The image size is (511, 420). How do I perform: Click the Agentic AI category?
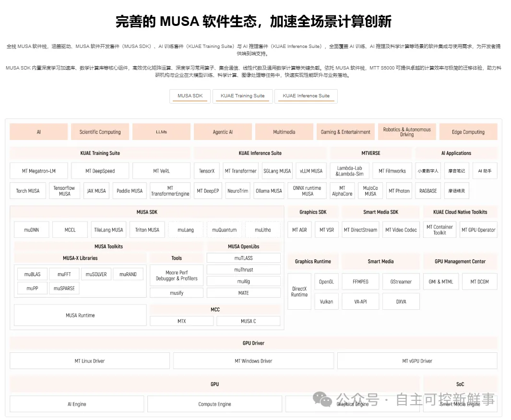point(223,132)
